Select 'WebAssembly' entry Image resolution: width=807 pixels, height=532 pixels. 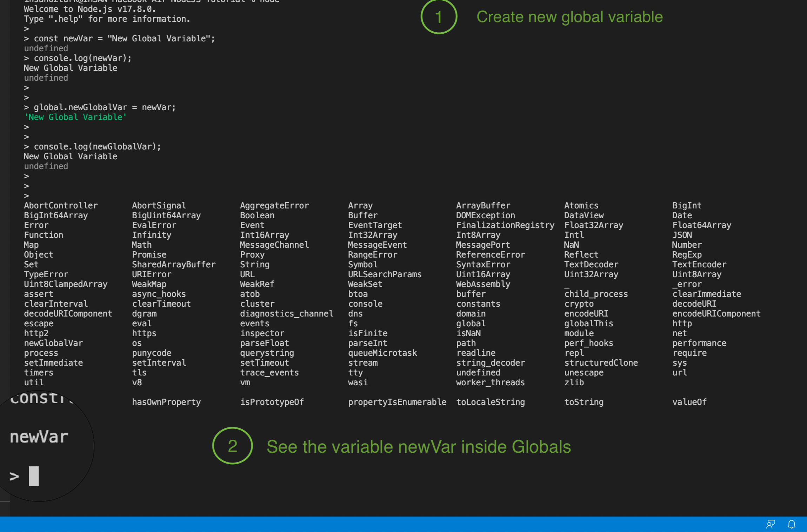coord(483,284)
